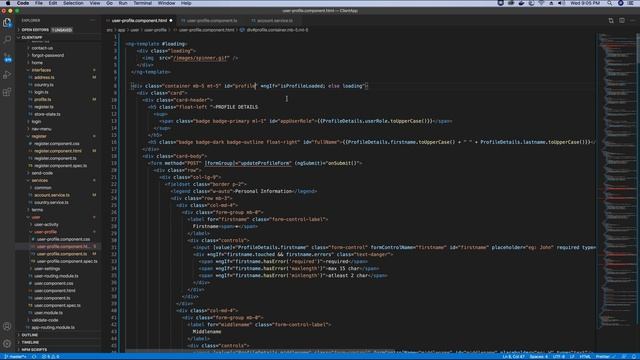The image size is (640, 360).
Task: Click the Apple menu icon
Action: (x=8, y=3)
